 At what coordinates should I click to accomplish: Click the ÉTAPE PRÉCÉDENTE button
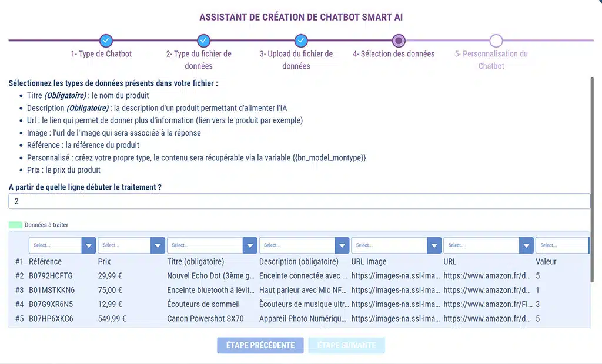260,345
